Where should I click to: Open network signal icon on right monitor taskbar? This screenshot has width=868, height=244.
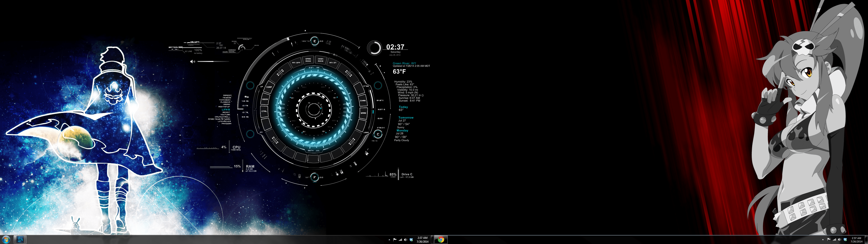(x=834, y=240)
